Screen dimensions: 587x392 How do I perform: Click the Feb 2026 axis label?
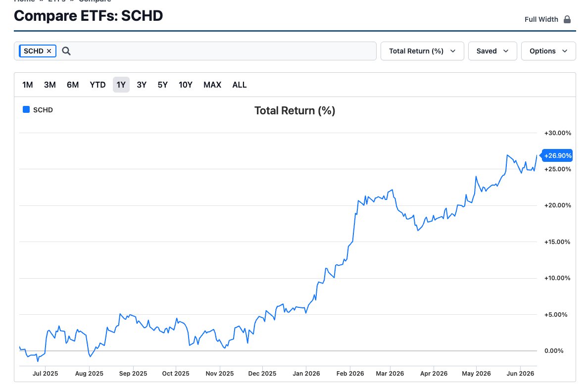click(x=350, y=373)
